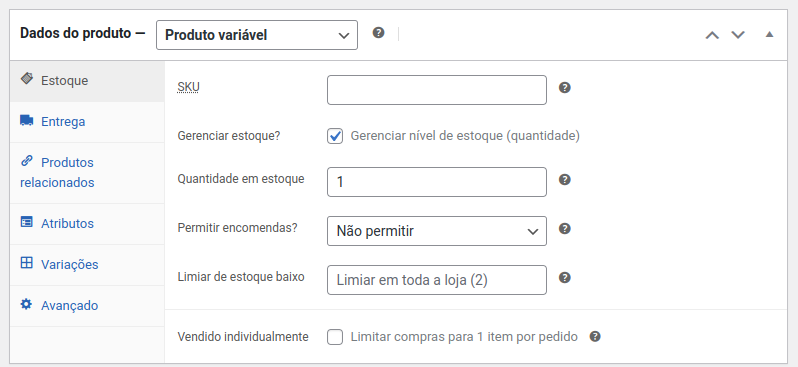The image size is (798, 367).
Task: Click help icon next to Limitar compras option
Action: (595, 336)
